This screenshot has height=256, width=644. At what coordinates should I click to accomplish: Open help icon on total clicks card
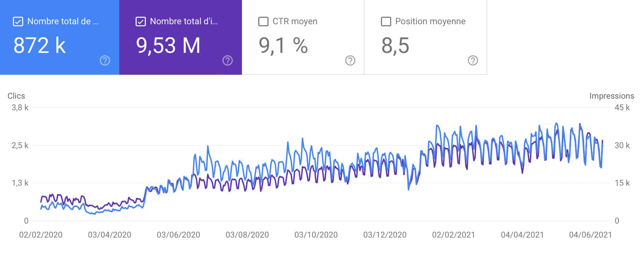[105, 61]
